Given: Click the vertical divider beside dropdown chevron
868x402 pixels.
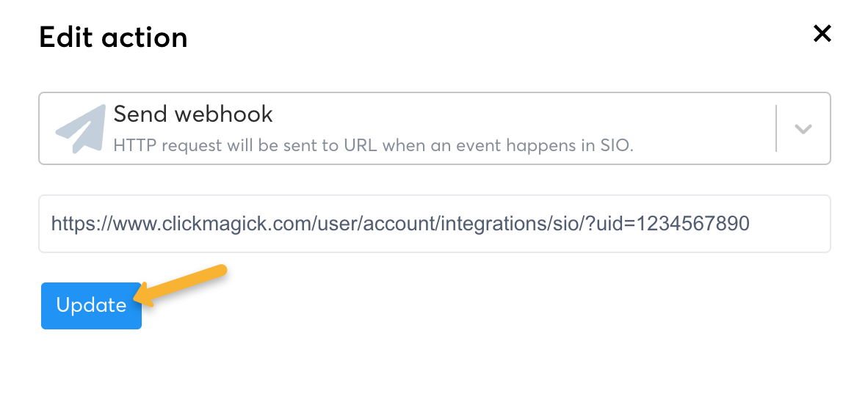Looking at the screenshot, I should (776, 128).
